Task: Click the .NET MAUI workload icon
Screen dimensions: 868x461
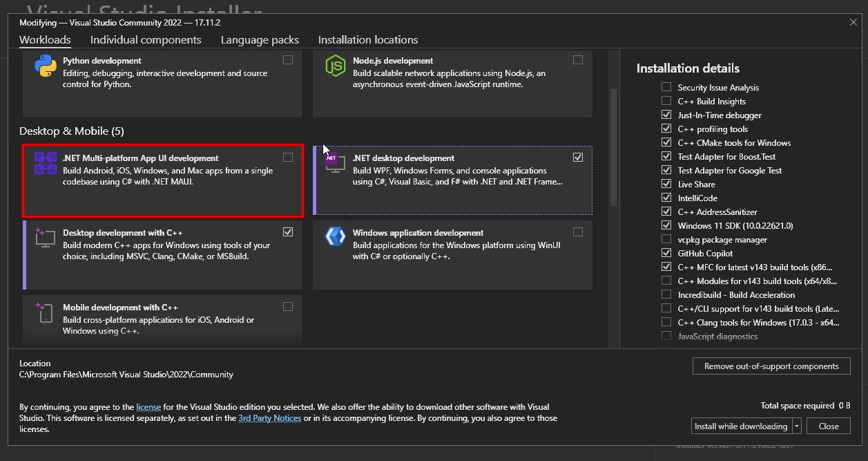Action: [x=46, y=164]
